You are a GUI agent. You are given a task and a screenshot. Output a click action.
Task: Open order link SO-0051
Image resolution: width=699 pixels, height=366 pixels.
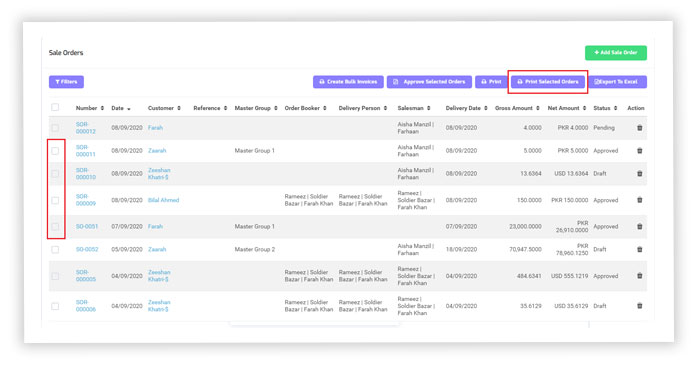coord(86,226)
